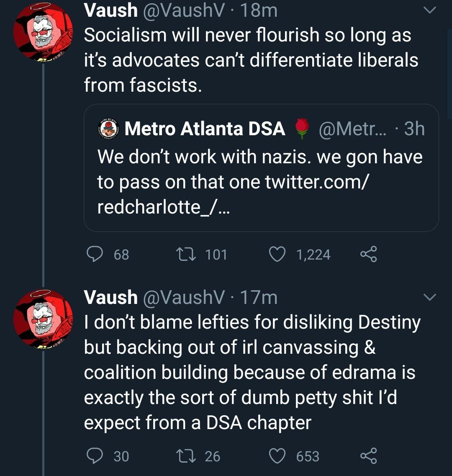Image resolution: width=452 pixels, height=476 pixels.
Task: Open the @VaushV handle on second tweet
Action: pyautogui.click(x=183, y=297)
